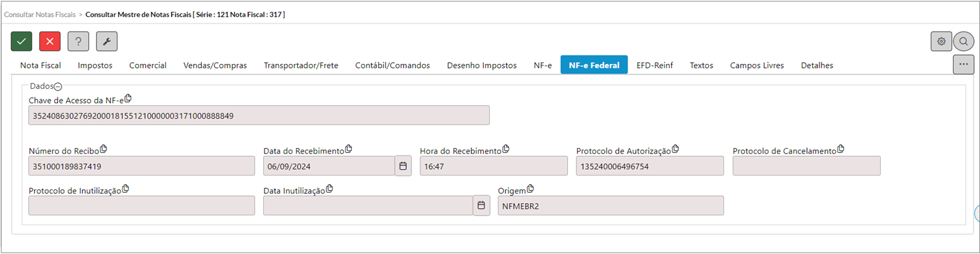The image size is (980, 254).
Task: Open help with the question mark icon
Action: 78,41
